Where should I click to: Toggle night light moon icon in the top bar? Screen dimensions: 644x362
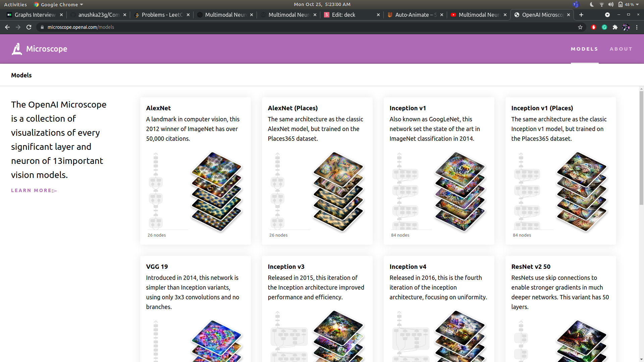592,4
